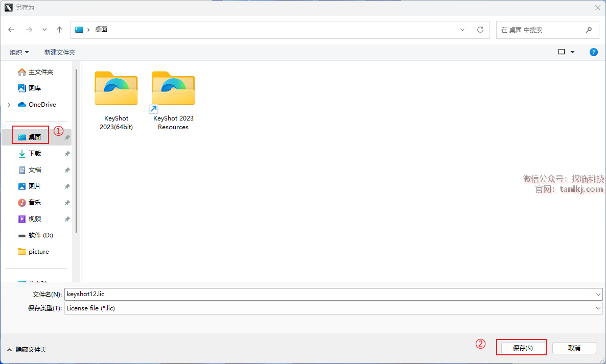Select 图片 in the sidebar

pyautogui.click(x=30, y=186)
